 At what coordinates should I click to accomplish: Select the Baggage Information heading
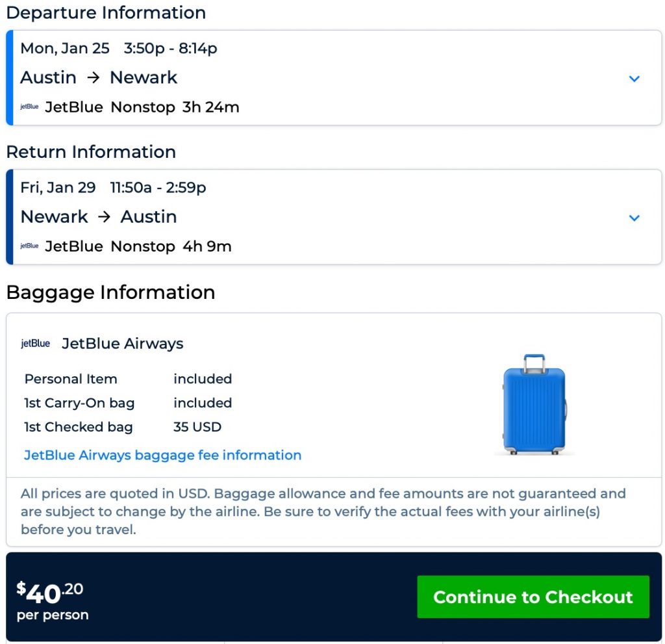[x=110, y=292]
